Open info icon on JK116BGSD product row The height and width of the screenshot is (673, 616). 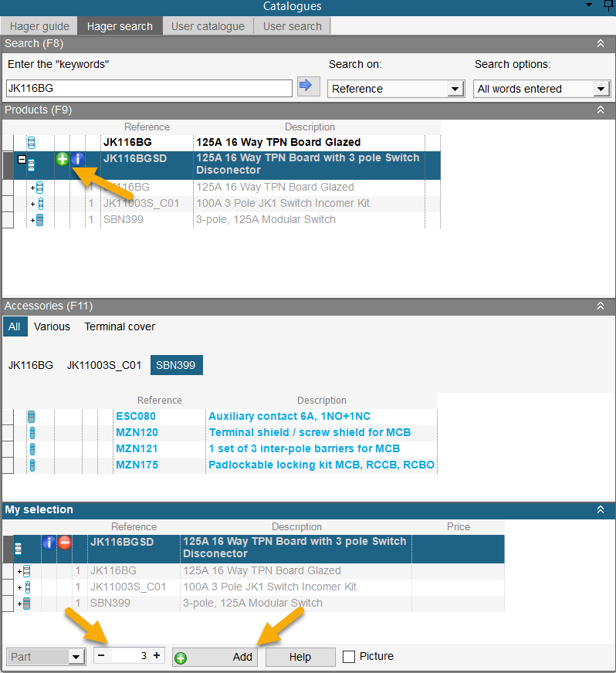click(78, 159)
